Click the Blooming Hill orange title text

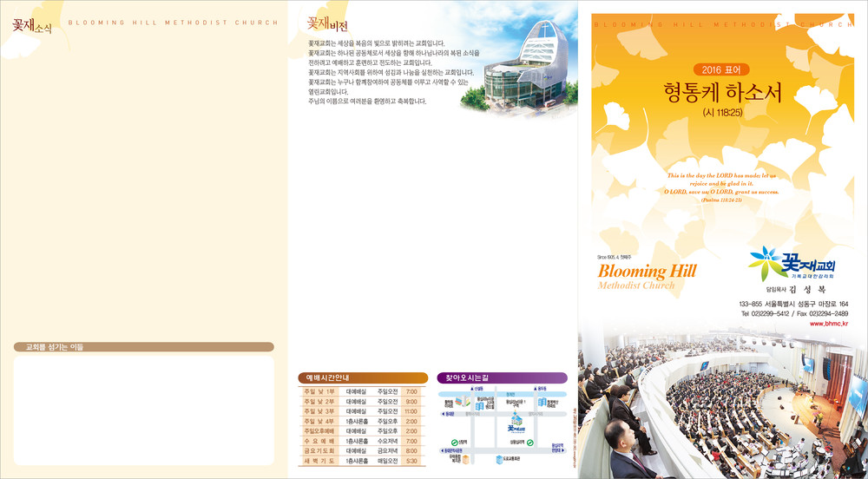click(647, 272)
